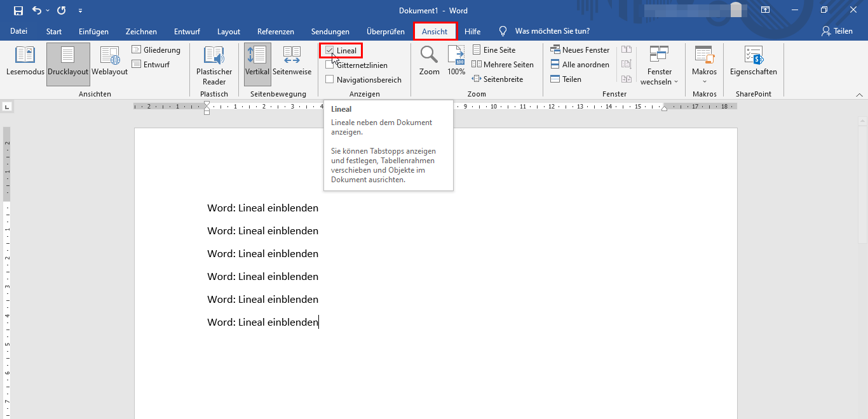Choose Seitenbreite zoom option
This screenshot has width=868, height=419.
498,79
